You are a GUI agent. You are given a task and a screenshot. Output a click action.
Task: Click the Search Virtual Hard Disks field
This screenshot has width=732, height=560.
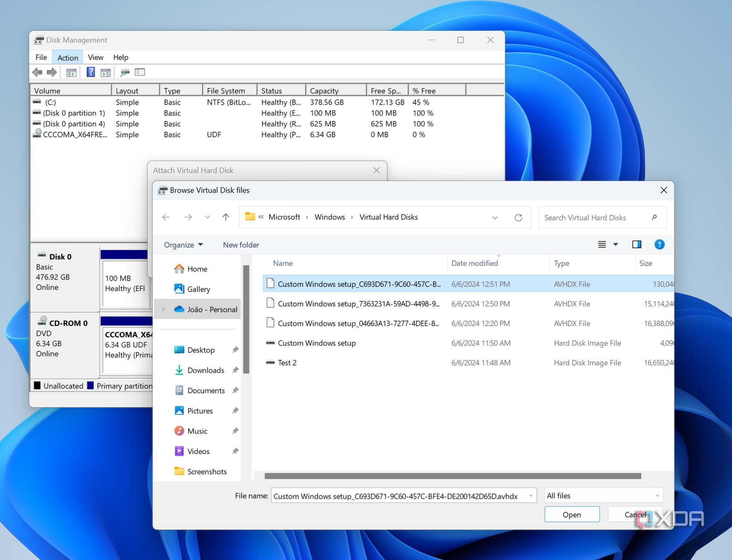click(x=594, y=217)
